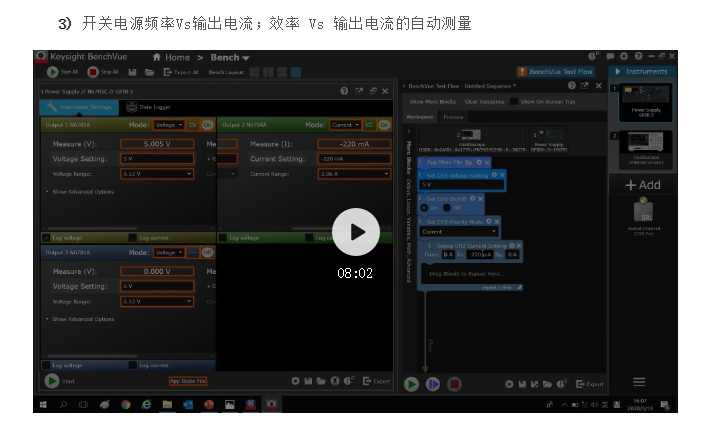Click the Start All button
The width and height of the screenshot is (711, 443).
click(63, 72)
